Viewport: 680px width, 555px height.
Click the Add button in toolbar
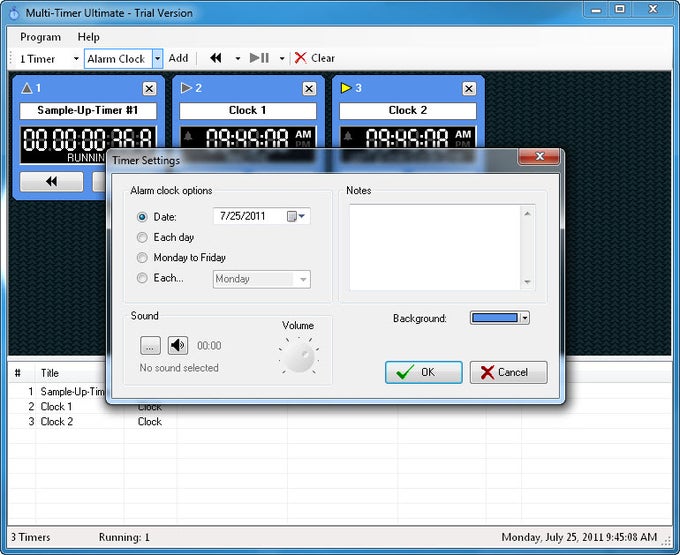178,58
